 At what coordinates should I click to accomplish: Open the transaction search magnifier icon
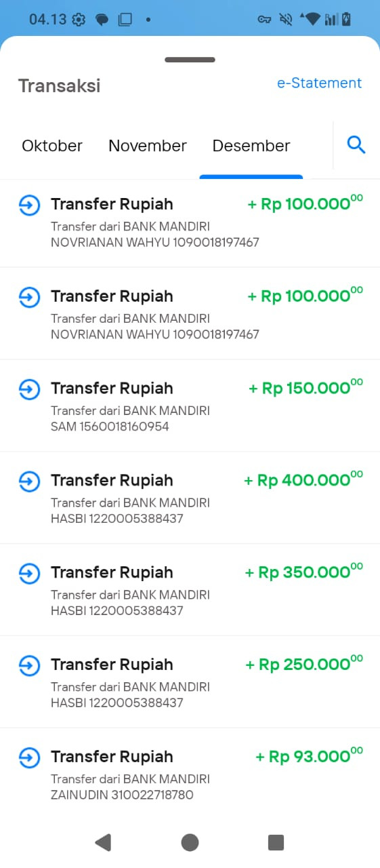pyautogui.click(x=356, y=144)
